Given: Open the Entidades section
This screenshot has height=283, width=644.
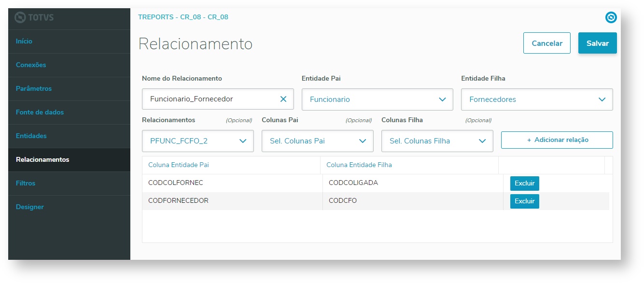Looking at the screenshot, I should coord(31,136).
